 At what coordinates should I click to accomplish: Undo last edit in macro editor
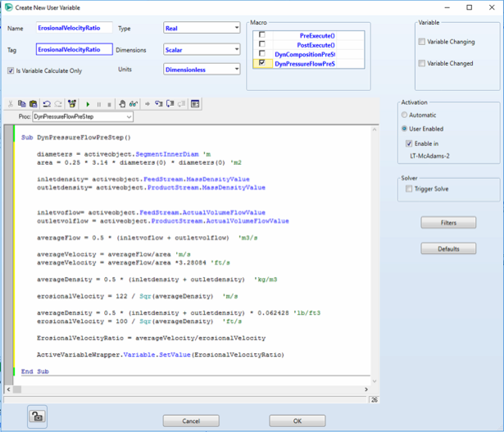click(47, 104)
